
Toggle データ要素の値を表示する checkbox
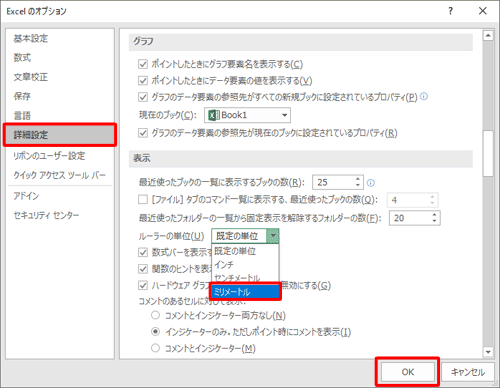click(x=143, y=80)
